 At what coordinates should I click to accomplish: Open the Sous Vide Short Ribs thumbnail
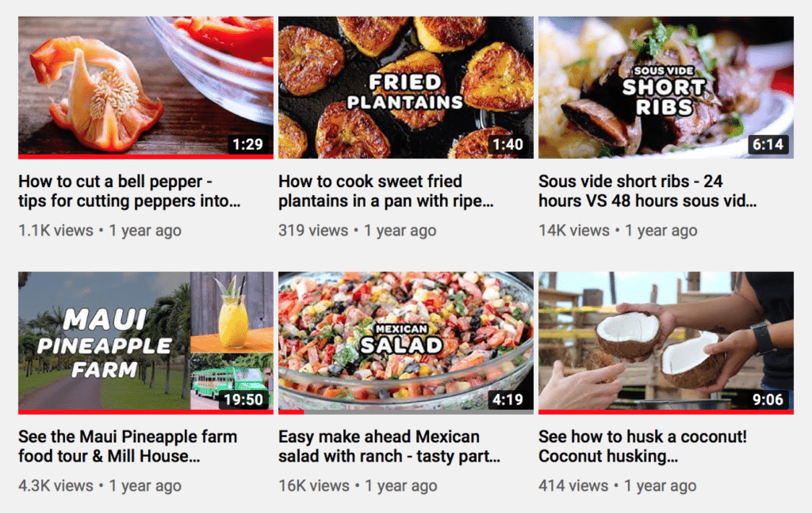[x=666, y=87]
